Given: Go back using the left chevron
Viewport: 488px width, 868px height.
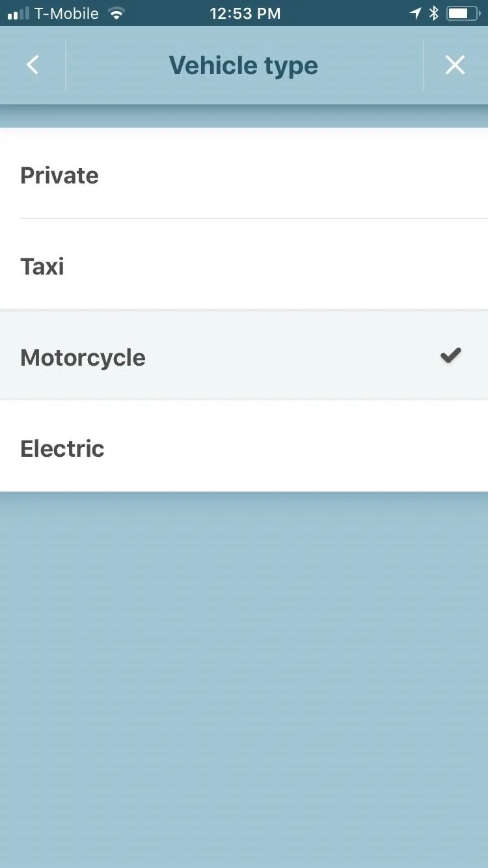Looking at the screenshot, I should tap(33, 65).
